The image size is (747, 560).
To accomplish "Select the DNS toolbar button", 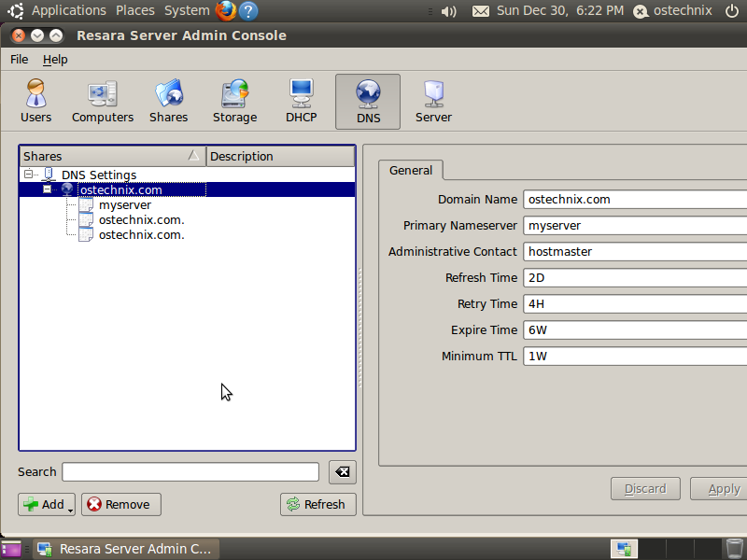I will click(x=368, y=102).
